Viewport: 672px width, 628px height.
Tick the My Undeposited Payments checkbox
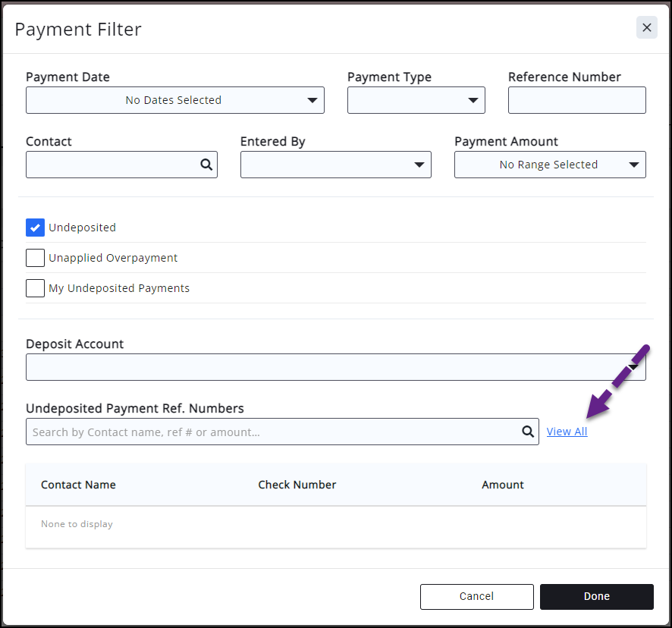(35, 288)
